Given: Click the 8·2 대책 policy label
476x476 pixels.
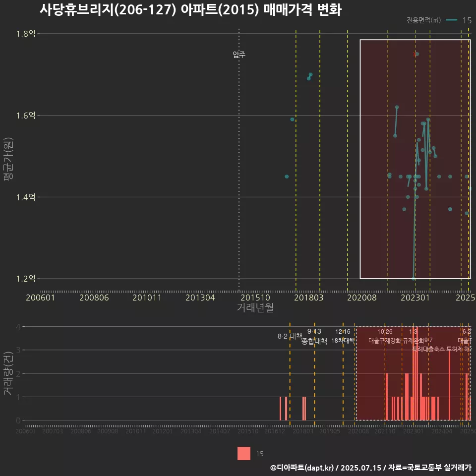Looking at the screenshot, I should tap(290, 336).
